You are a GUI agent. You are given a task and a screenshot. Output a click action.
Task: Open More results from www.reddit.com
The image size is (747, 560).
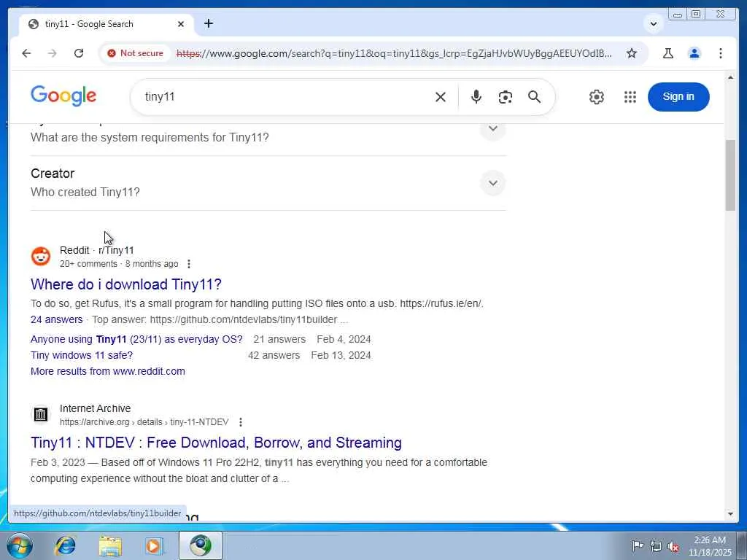(x=108, y=371)
